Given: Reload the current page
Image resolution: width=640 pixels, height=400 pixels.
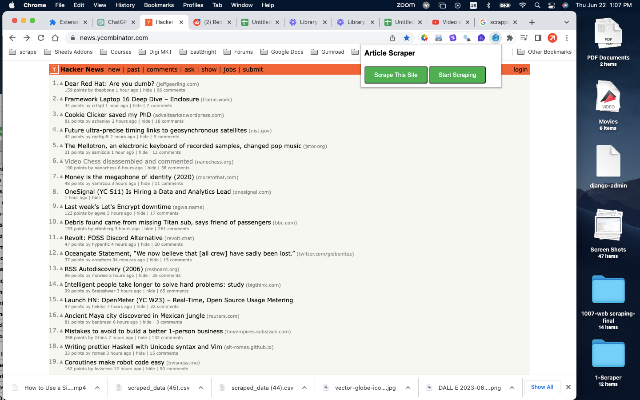Looking at the screenshot, I should (x=41, y=38).
